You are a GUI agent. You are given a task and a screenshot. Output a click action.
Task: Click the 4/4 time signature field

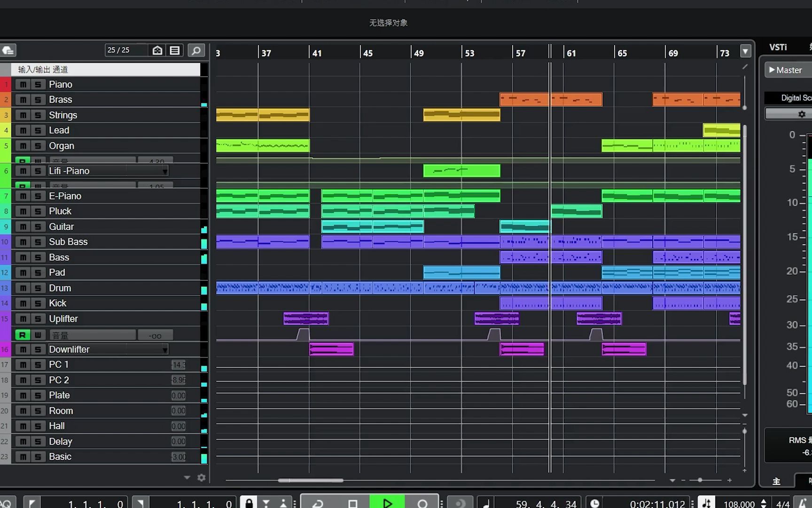pos(783,504)
